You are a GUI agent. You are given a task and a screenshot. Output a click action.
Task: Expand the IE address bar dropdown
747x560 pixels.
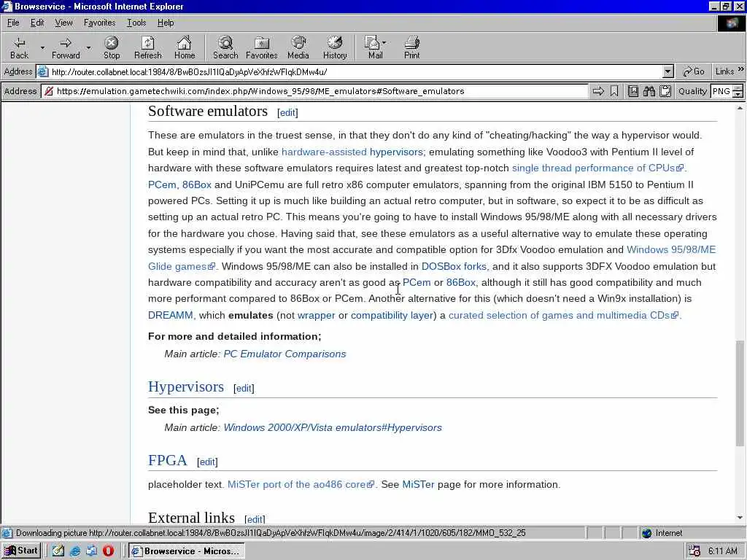[x=668, y=72]
